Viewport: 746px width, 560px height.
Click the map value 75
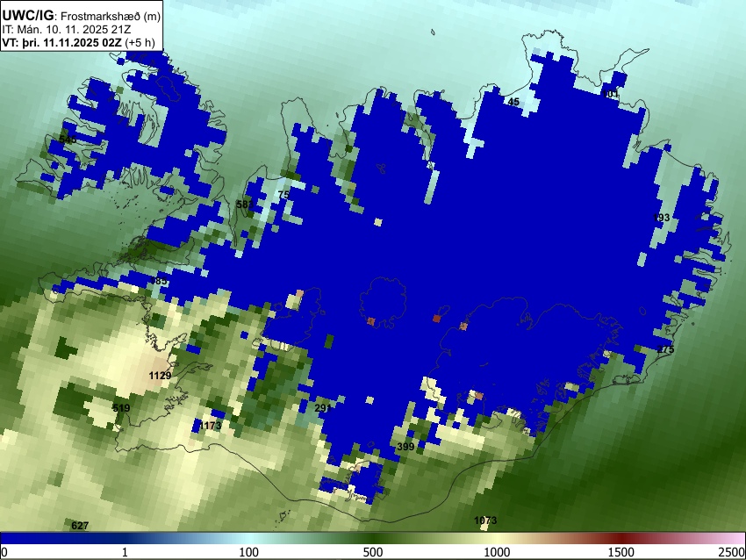(283, 195)
